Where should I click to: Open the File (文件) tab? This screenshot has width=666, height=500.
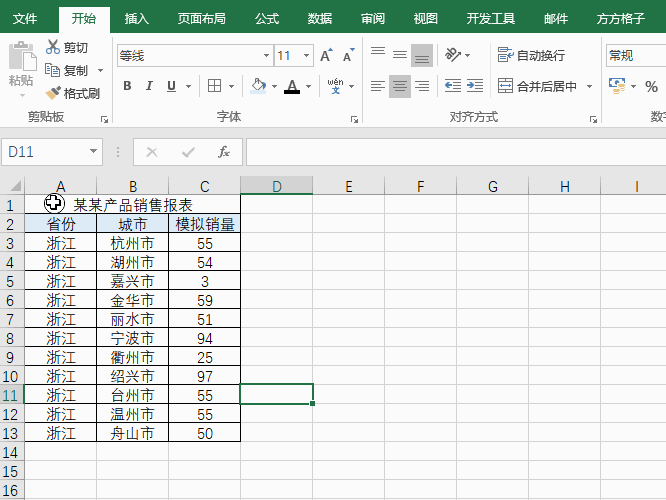pos(25,19)
